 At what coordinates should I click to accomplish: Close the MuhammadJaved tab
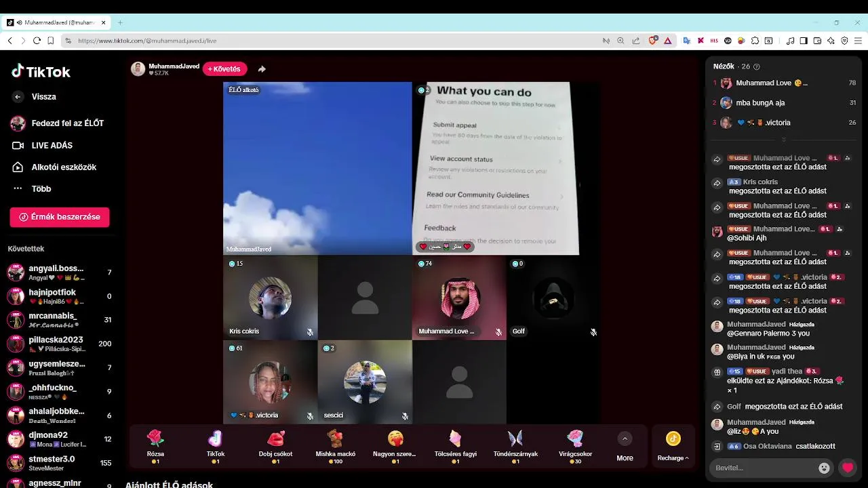tap(104, 22)
